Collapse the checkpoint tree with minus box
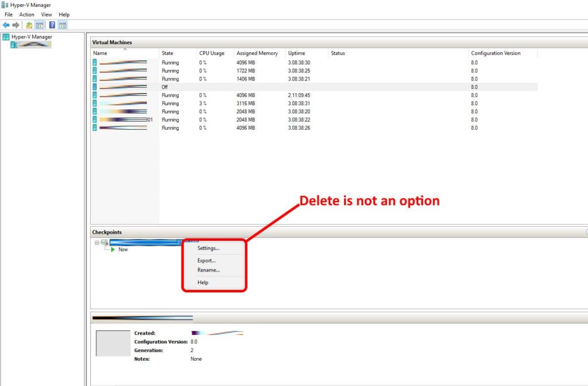The width and height of the screenshot is (588, 386). pyautogui.click(x=96, y=242)
